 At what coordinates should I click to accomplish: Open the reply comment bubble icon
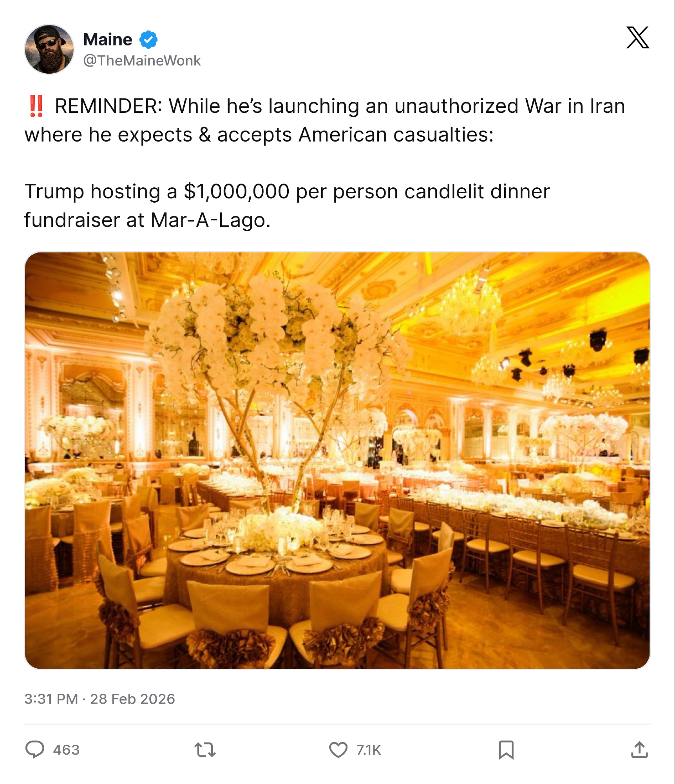click(35, 750)
